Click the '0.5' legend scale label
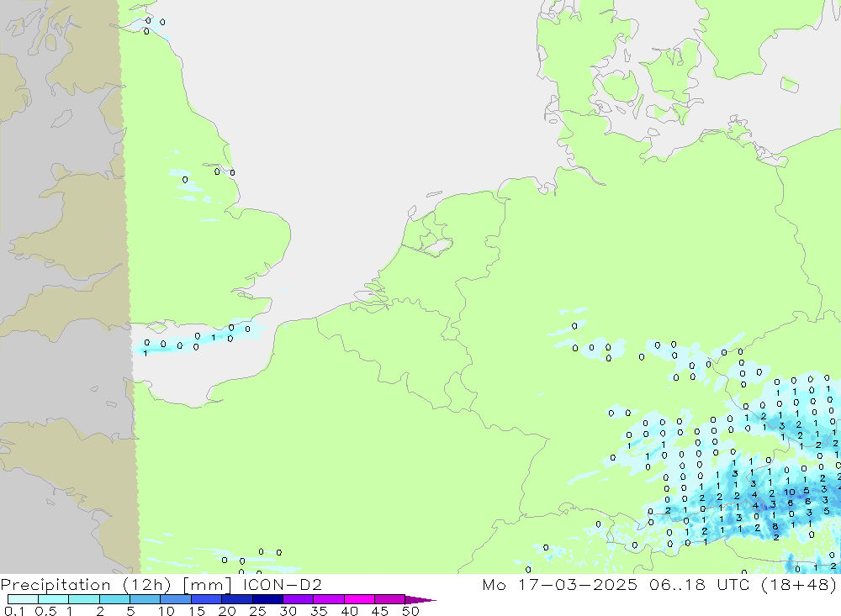This screenshot has height=616, width=841. pos(45,611)
